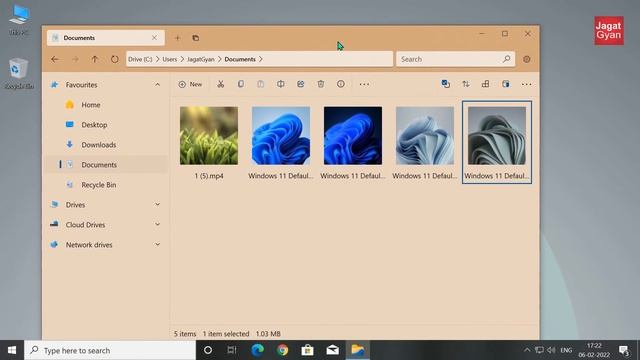Open the Files app settings gear
This screenshot has width=640, height=360.
(527, 59)
